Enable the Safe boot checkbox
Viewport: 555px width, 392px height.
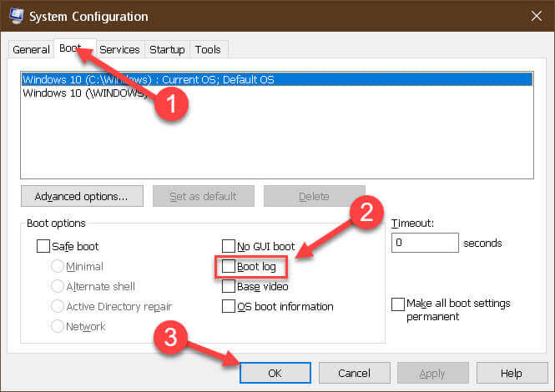click(x=43, y=246)
